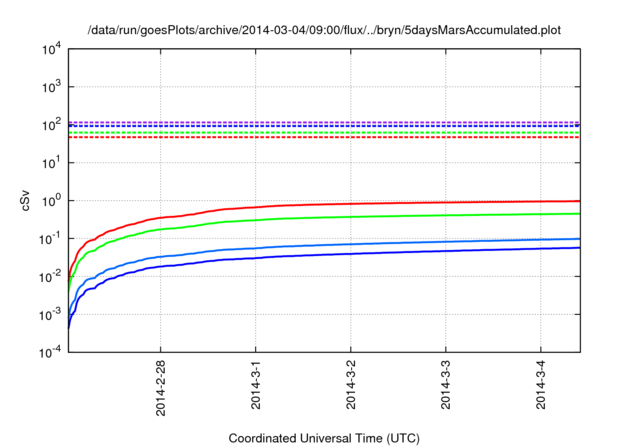Click the 10^3 y-axis tick label
Viewport: 640px width, 448px height.
(x=51, y=86)
